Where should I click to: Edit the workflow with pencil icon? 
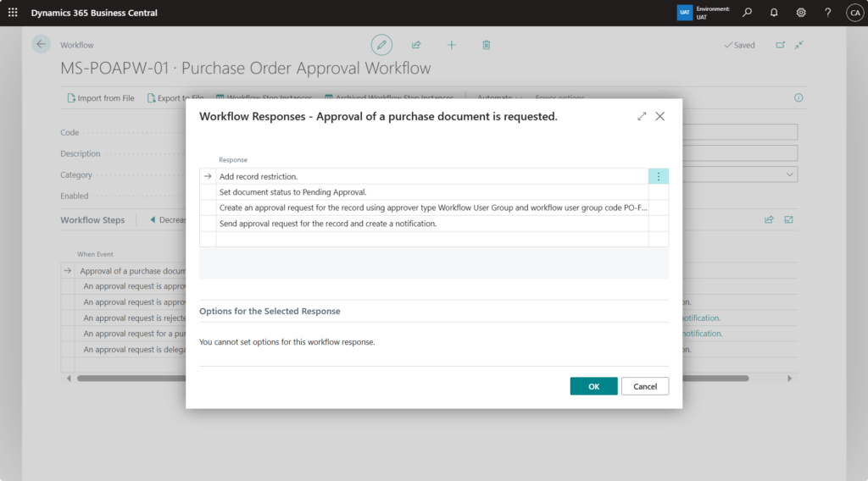coord(381,45)
